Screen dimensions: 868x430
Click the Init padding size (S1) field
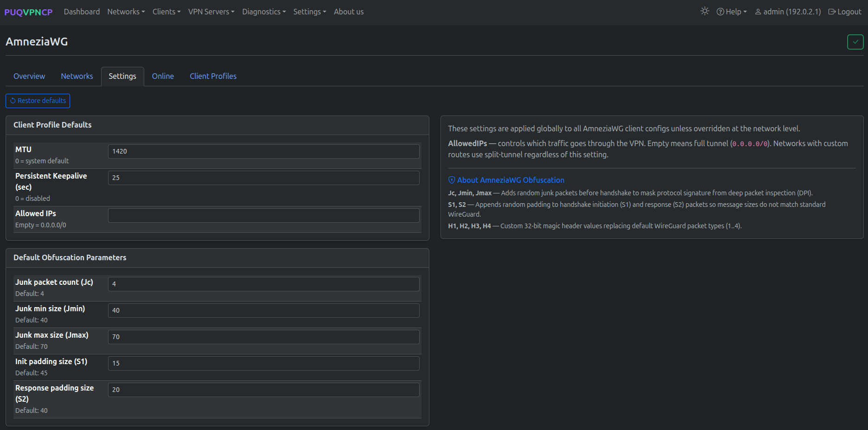tap(264, 363)
